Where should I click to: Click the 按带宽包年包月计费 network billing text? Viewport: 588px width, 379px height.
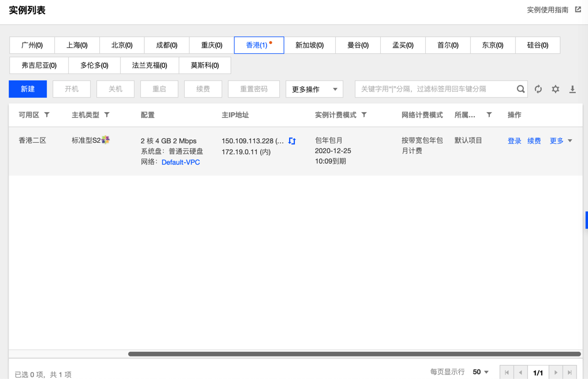pyautogui.click(x=422, y=146)
